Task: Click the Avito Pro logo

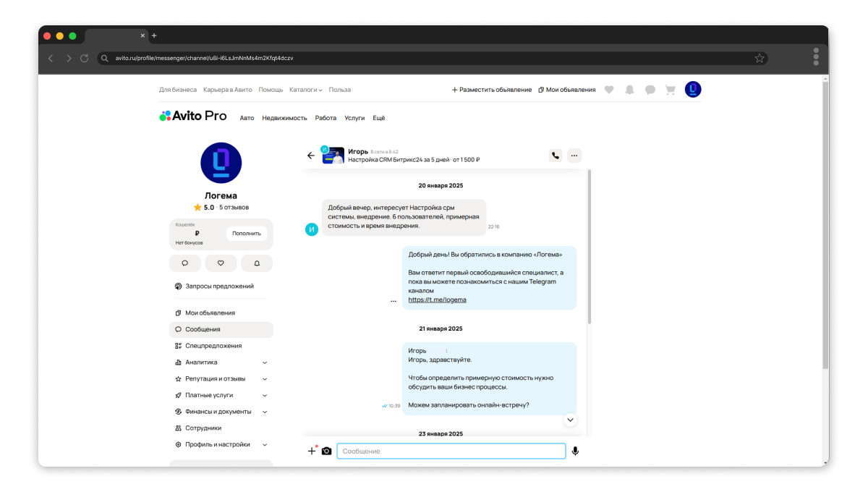Action: [x=193, y=116]
